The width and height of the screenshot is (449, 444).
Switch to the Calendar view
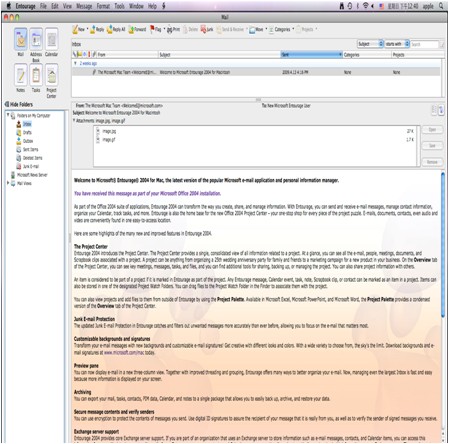[x=51, y=39]
